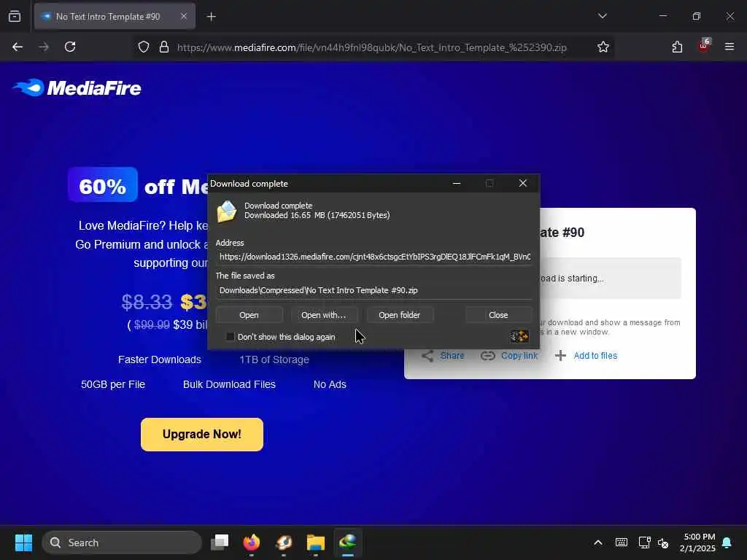Viewport: 747px width, 560px height.
Task: Open the browser extensions puzzle icon
Action: coord(677,47)
